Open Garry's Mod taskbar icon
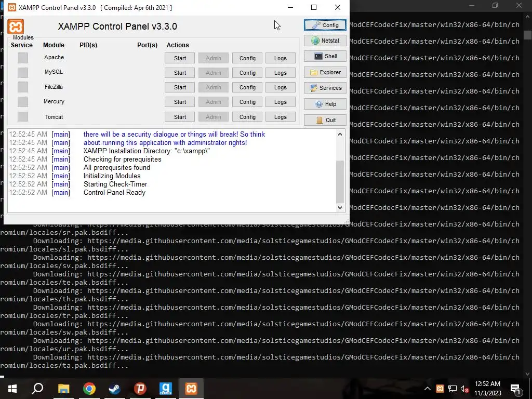The height and width of the screenshot is (399, 532). click(166, 389)
